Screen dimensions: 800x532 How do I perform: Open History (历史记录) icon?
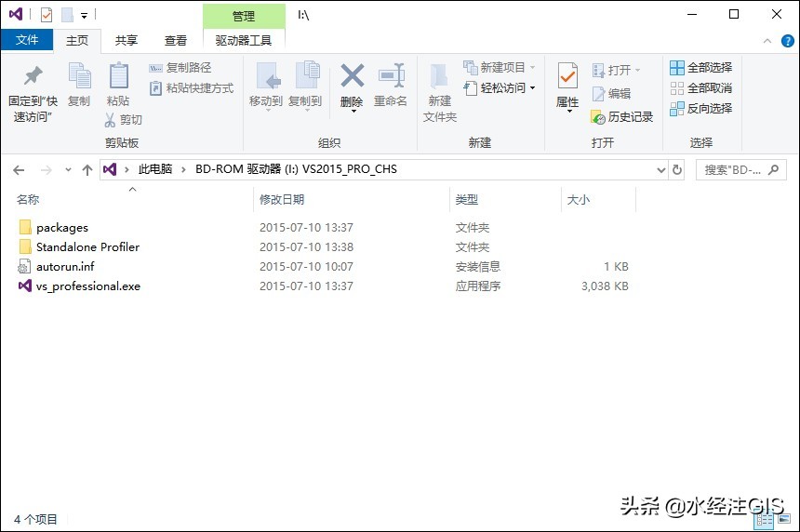tap(597, 117)
